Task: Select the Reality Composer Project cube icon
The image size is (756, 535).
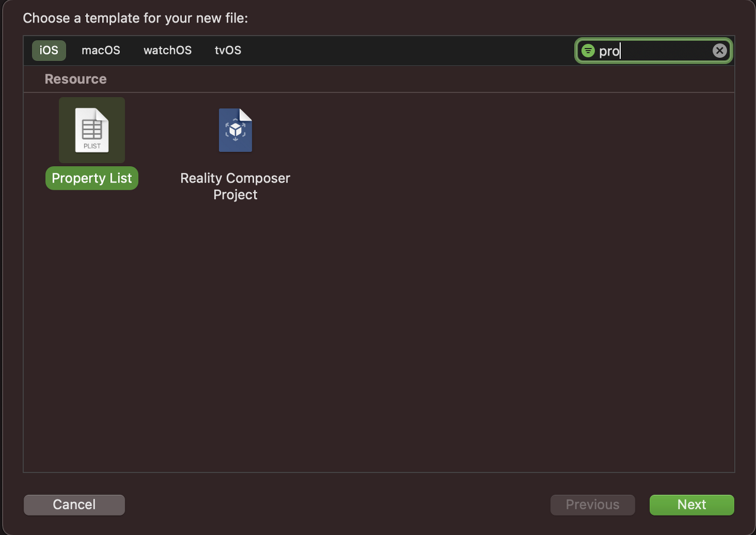Action: pos(235,130)
